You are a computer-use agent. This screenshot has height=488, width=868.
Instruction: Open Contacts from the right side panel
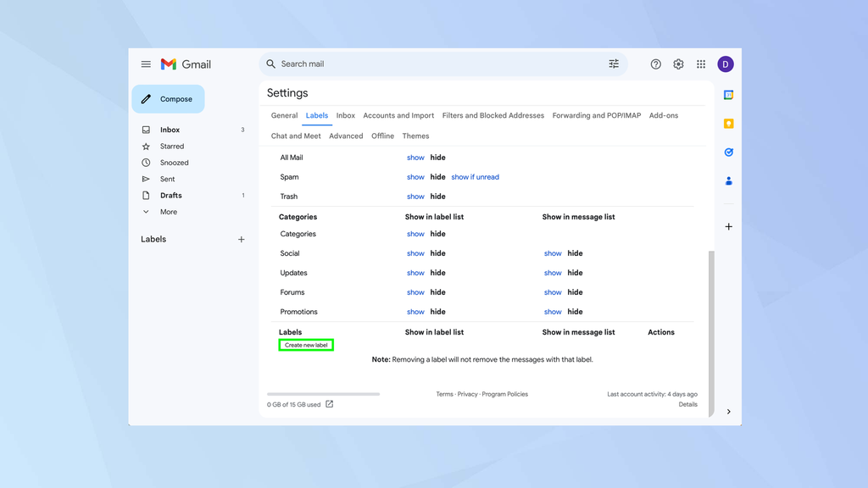pos(729,180)
